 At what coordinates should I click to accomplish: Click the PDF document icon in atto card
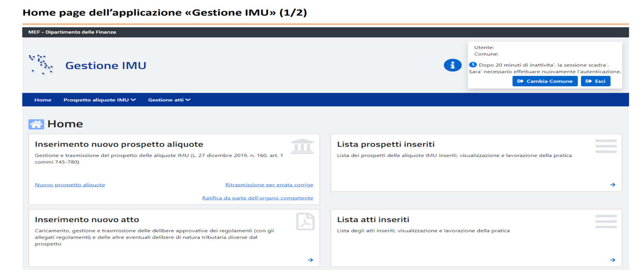305,222
